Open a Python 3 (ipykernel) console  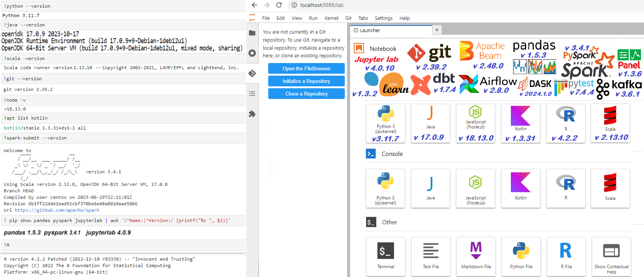[x=385, y=189]
